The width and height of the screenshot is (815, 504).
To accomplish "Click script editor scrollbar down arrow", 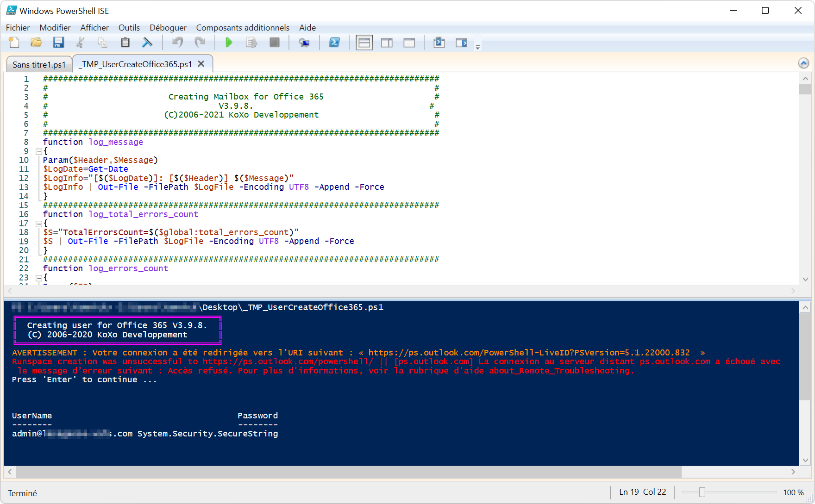I will (805, 279).
